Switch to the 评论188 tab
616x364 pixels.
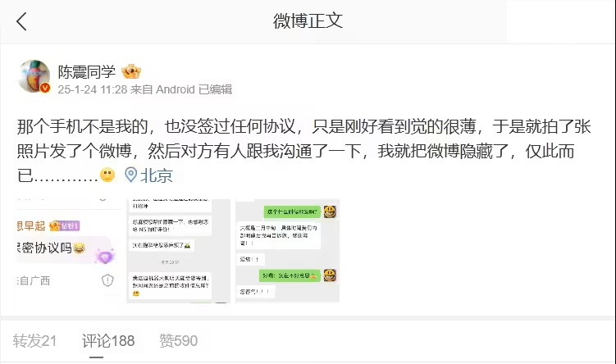point(108,341)
